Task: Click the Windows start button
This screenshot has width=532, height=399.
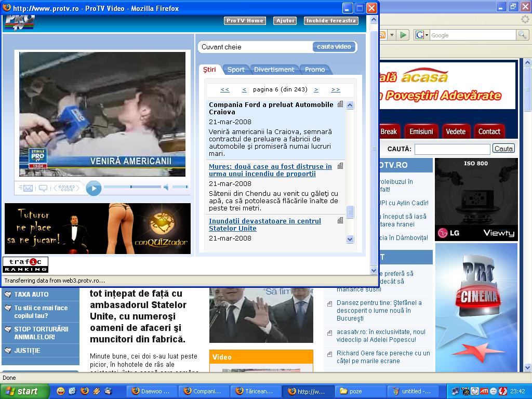Action: tap(24, 391)
